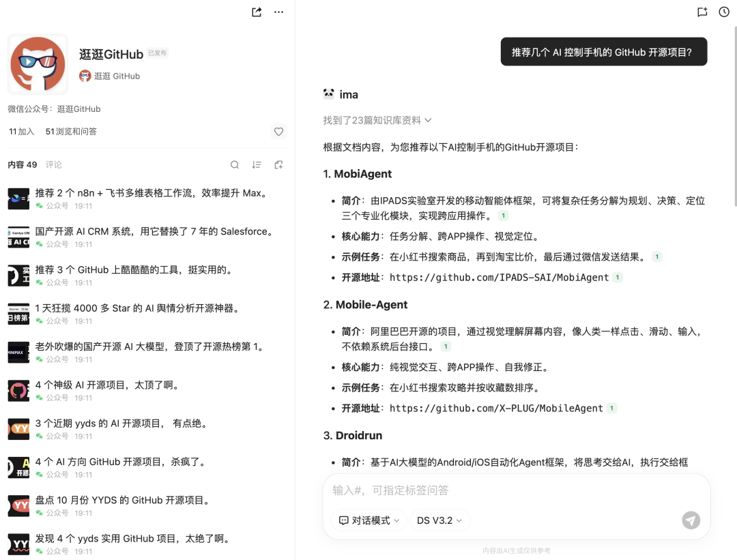This screenshot has width=737, height=560.
Task: Click the n8n article thumbnail in the list
Action: 18,198
